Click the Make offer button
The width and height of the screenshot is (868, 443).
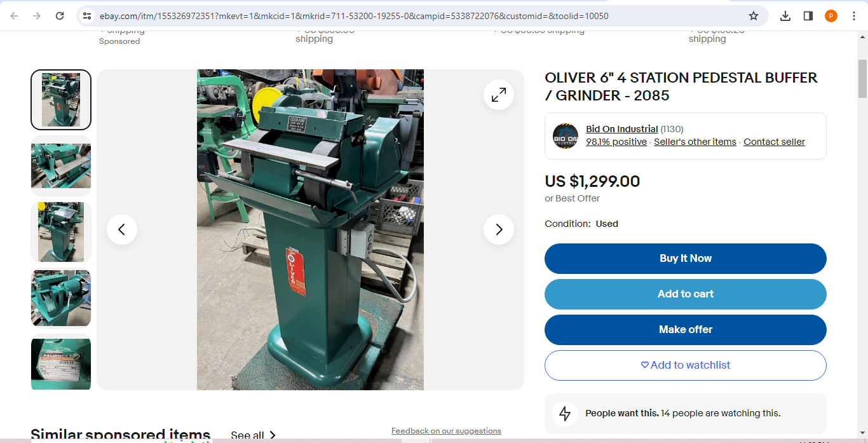[686, 330]
